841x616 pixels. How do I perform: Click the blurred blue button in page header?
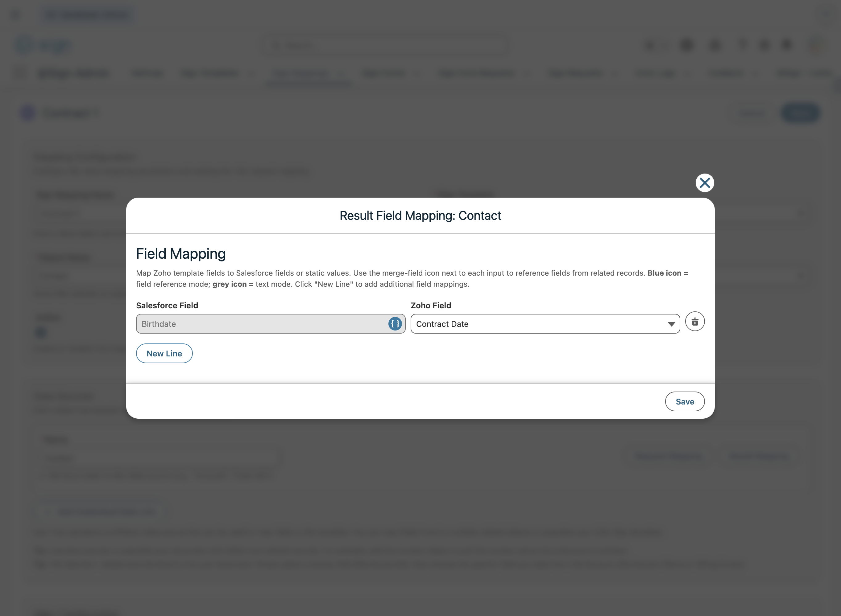click(800, 113)
